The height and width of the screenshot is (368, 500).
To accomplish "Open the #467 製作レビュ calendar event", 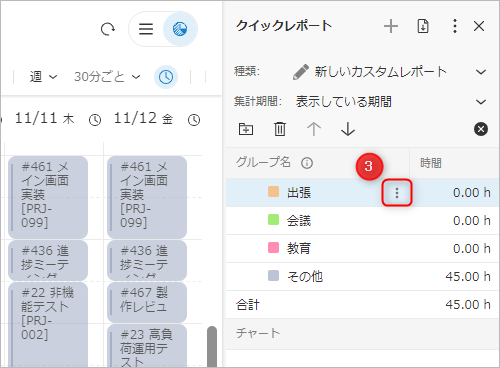I will pyautogui.click(x=147, y=302).
